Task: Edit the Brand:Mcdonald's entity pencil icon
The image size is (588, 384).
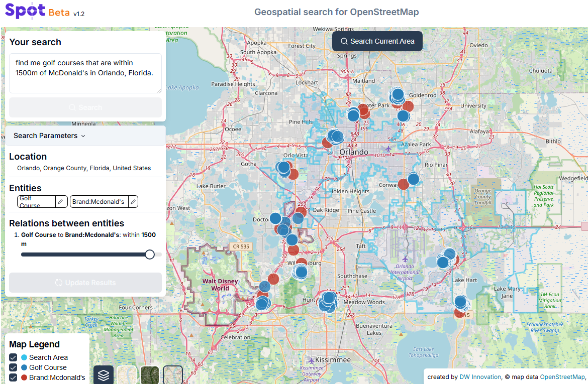Action: pyautogui.click(x=133, y=202)
